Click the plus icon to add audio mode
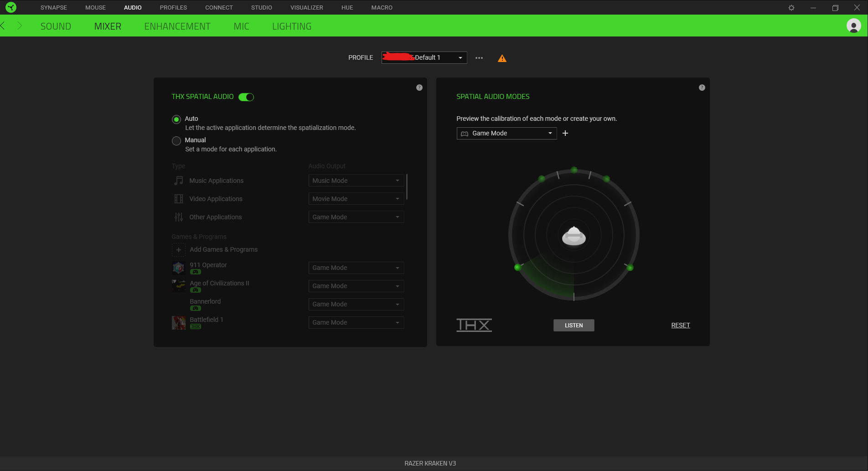868x471 pixels. click(x=565, y=133)
